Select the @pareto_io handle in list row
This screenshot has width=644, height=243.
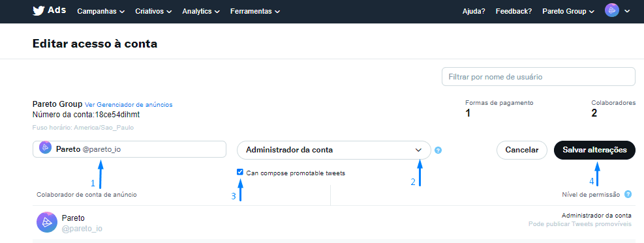pos(82,229)
